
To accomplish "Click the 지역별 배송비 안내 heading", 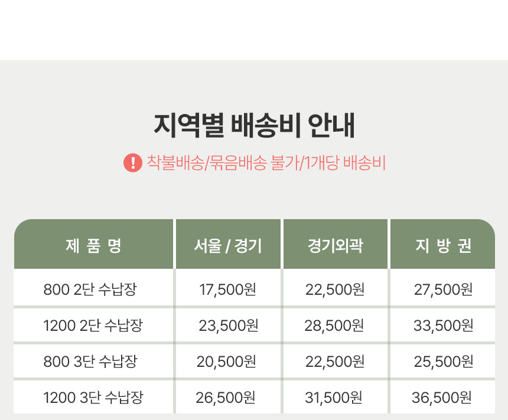I will coord(254,125).
